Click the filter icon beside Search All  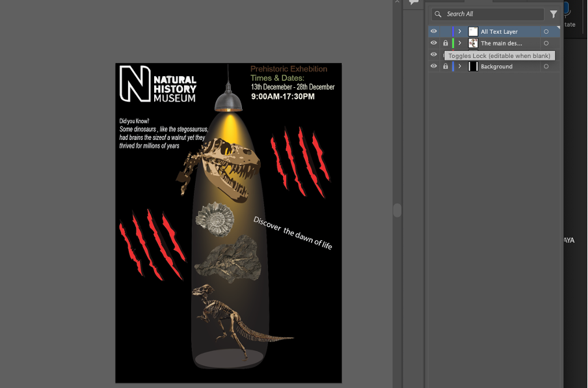tap(554, 14)
